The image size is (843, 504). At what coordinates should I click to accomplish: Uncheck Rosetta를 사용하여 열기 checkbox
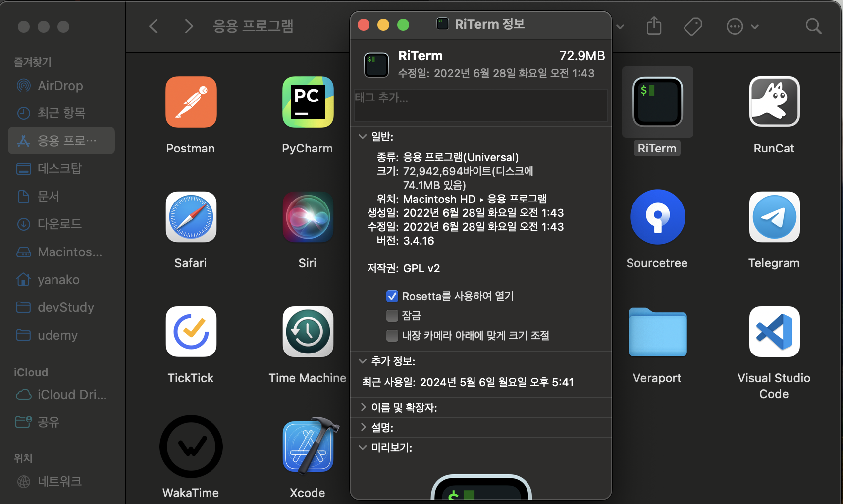[x=392, y=296]
